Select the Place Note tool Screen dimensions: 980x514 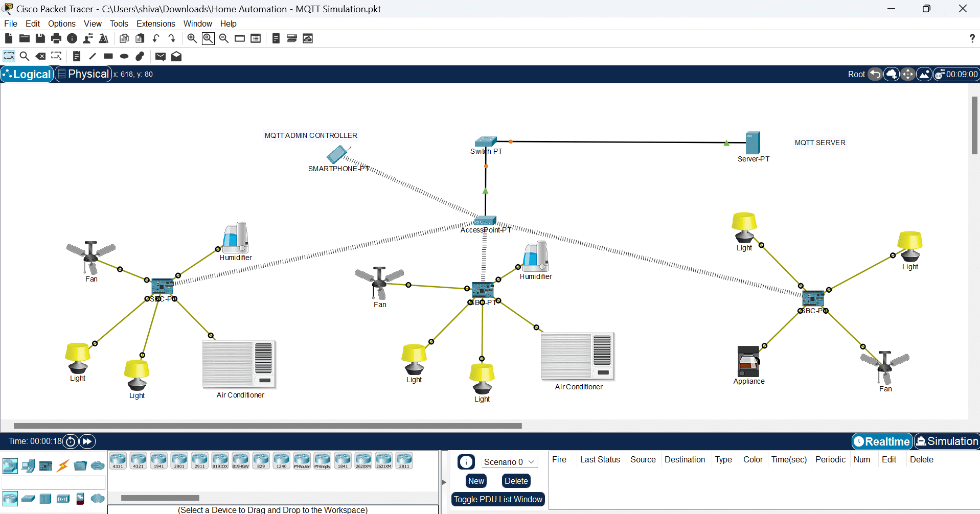76,56
